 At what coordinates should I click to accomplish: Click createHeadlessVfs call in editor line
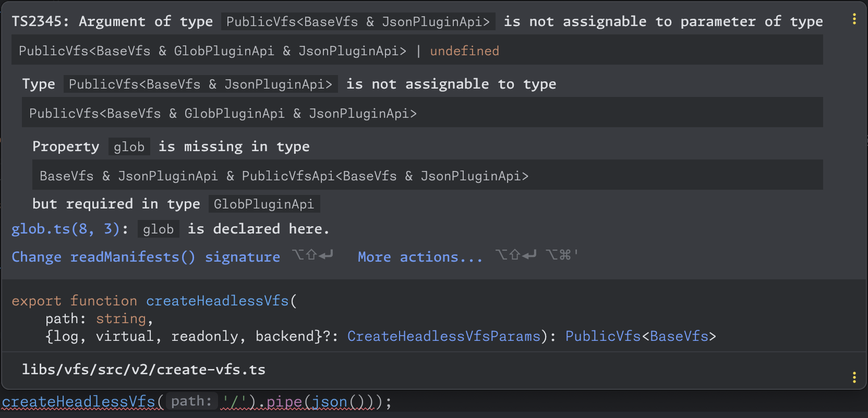pos(79,402)
